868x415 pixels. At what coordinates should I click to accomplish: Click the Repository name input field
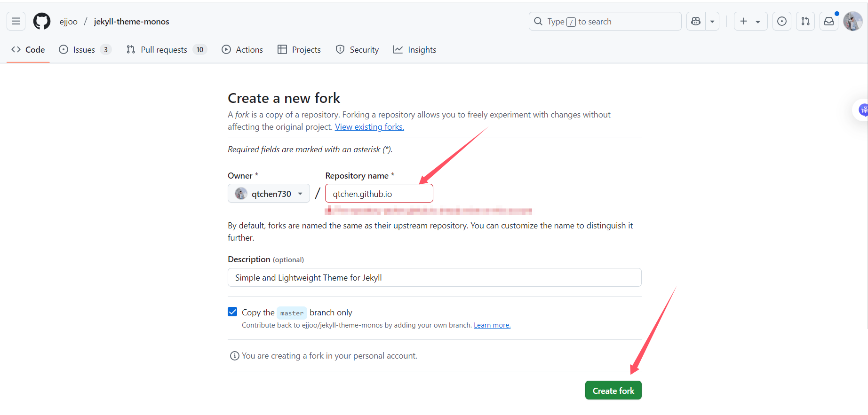pos(379,194)
